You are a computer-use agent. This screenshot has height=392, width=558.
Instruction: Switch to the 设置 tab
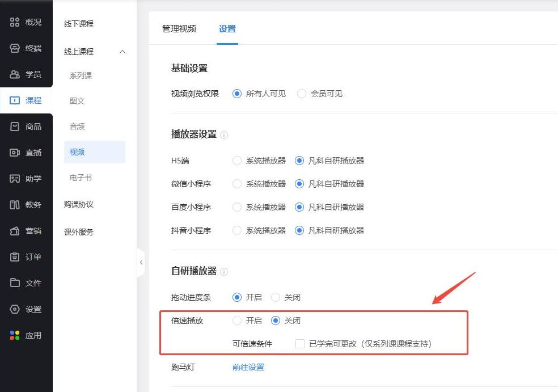click(227, 29)
